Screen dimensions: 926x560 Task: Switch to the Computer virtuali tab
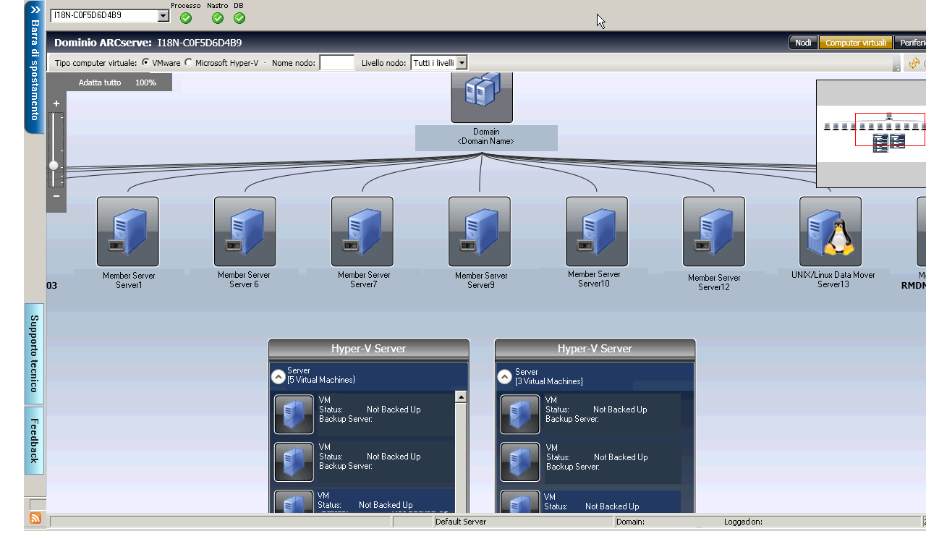click(x=856, y=43)
